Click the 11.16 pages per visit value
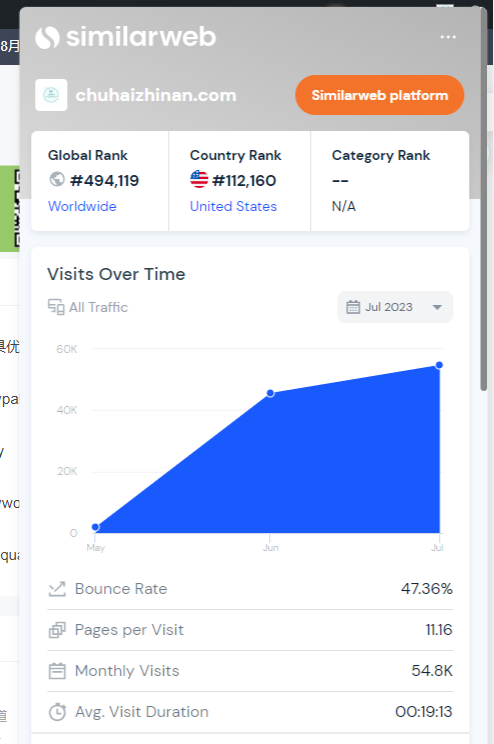Viewport: 494px width, 744px height. pyautogui.click(x=439, y=630)
